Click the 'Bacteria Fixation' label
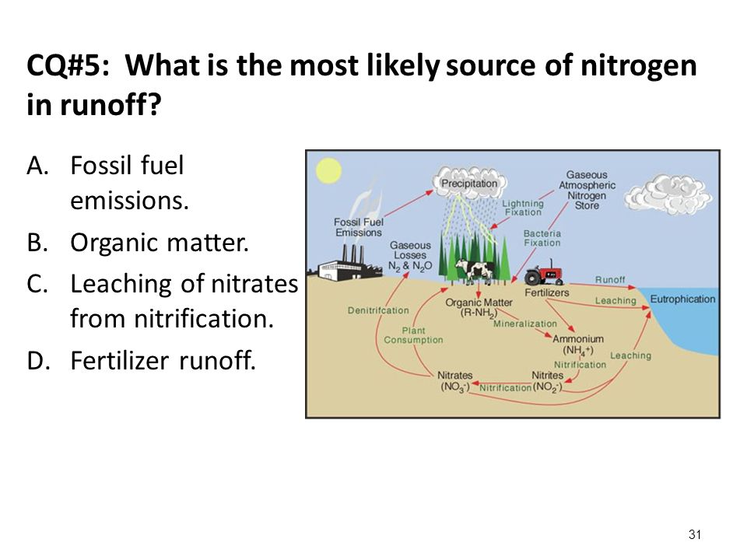The image size is (747, 560). click(x=542, y=238)
